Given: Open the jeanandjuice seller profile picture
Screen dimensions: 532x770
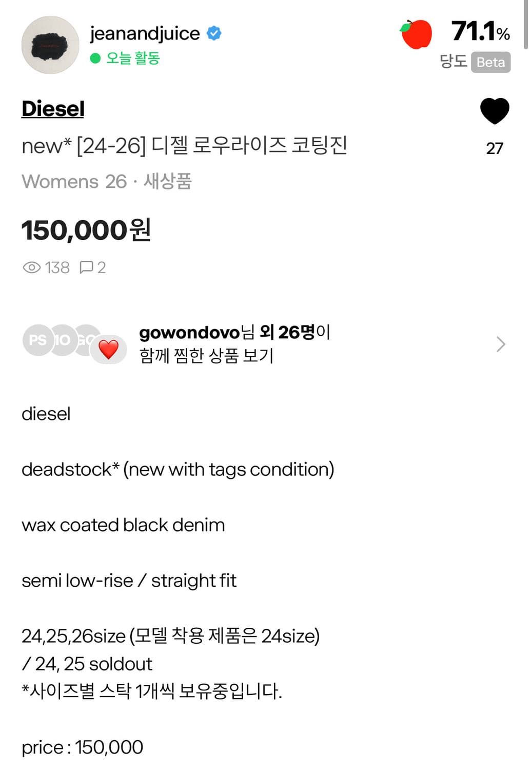Looking at the screenshot, I should point(50,45).
